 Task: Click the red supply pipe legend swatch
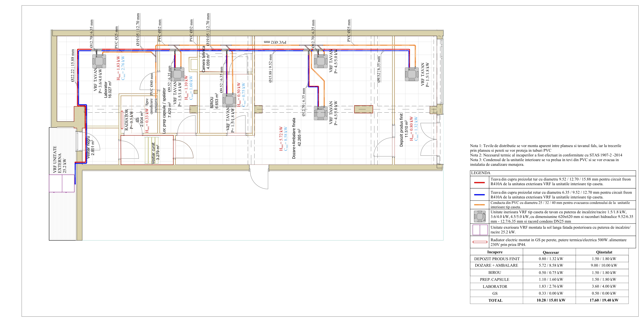(x=479, y=182)
